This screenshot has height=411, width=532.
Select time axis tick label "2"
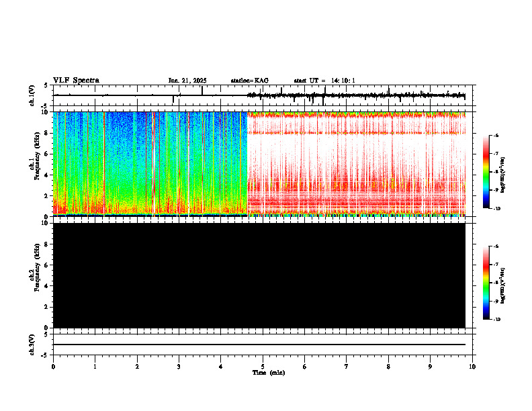(137, 367)
